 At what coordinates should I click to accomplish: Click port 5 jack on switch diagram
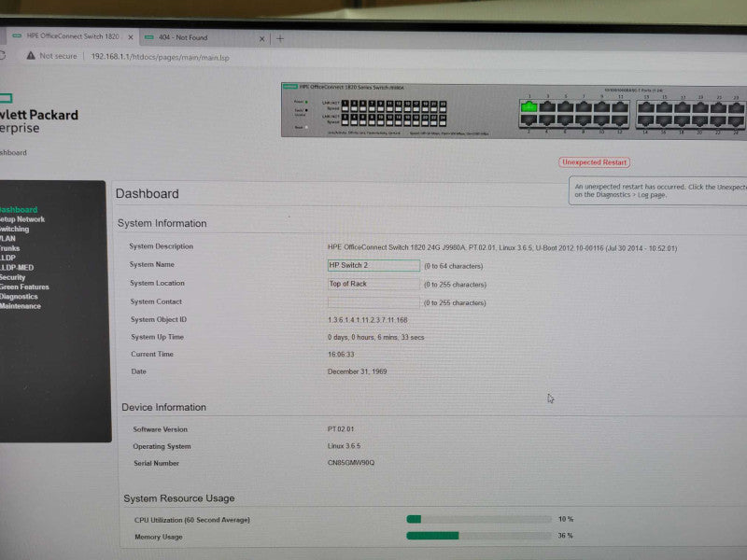tap(565, 107)
